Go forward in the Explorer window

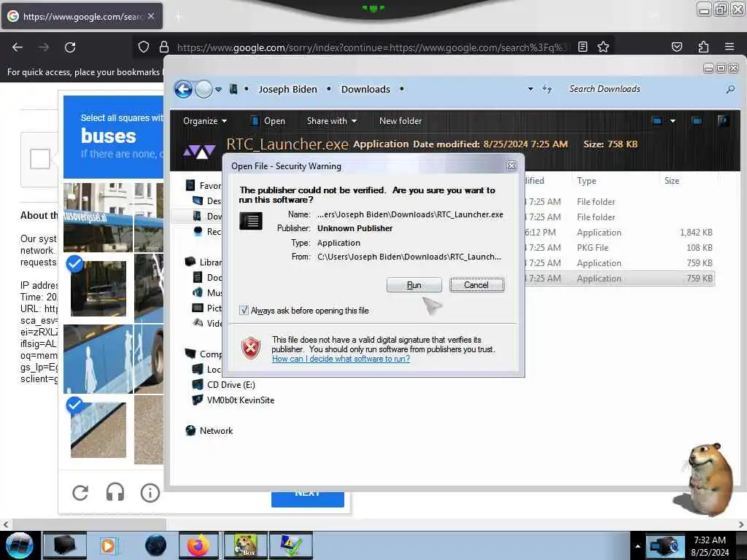click(x=204, y=89)
